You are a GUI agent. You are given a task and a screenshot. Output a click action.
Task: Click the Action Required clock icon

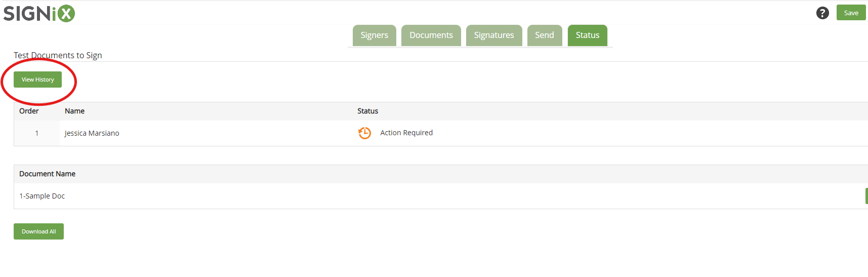(364, 133)
